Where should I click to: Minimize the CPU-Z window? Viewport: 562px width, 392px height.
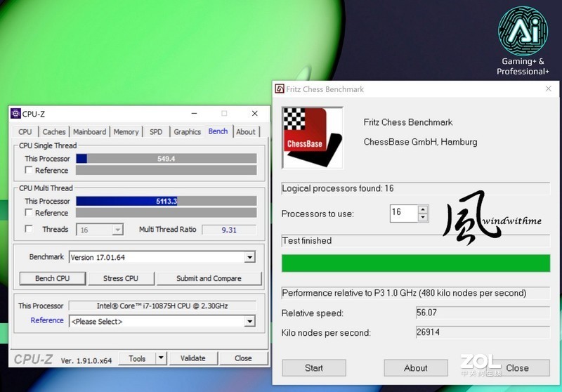(x=195, y=114)
